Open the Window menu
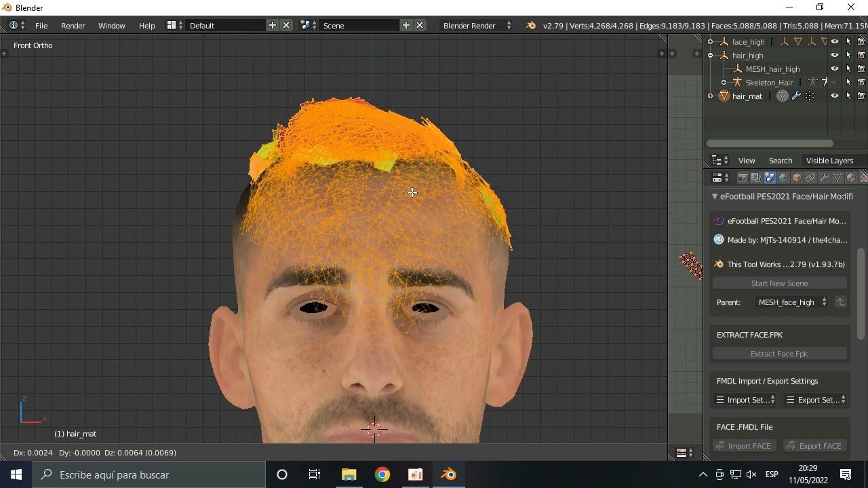The width and height of the screenshot is (868, 488). [x=111, y=25]
